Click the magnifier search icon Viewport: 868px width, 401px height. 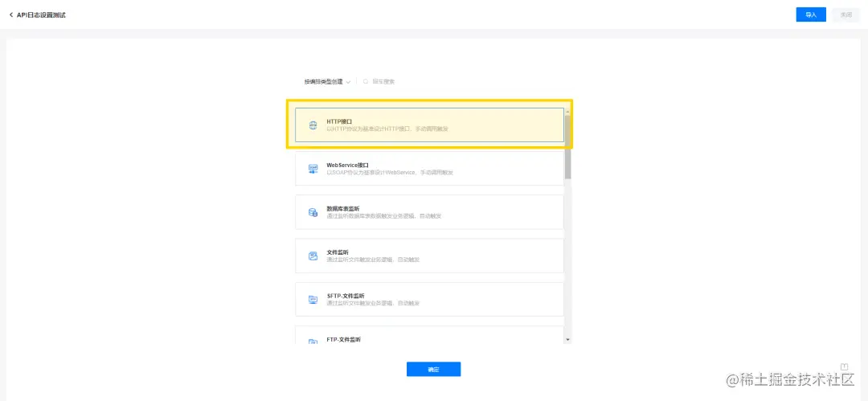tap(366, 82)
